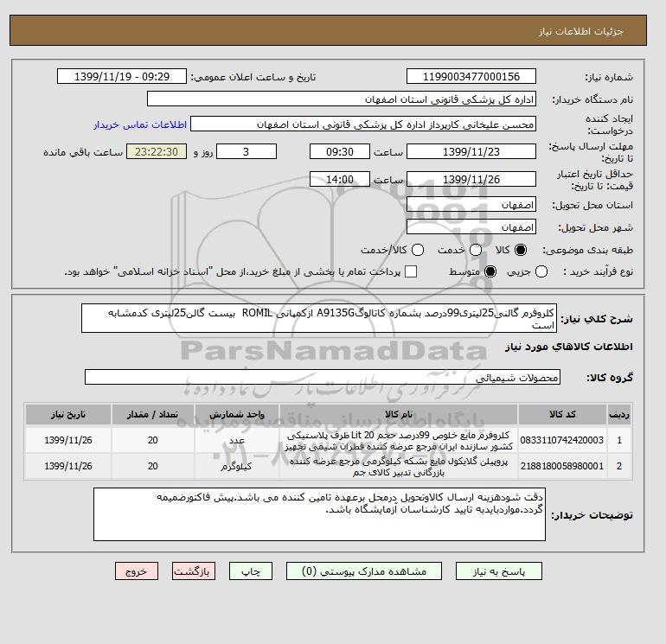The height and width of the screenshot is (644, 666).
Task: Select the کالا radio button
Action: point(521,250)
